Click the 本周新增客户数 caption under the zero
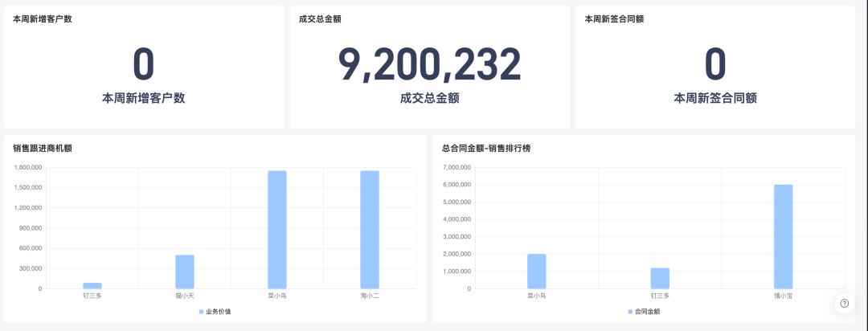Screen dimensions: 868x331 (143, 99)
